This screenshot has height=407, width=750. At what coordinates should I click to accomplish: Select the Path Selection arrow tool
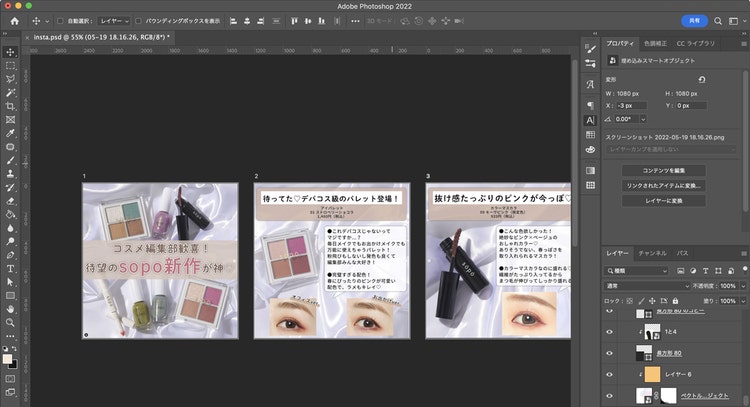click(10, 282)
